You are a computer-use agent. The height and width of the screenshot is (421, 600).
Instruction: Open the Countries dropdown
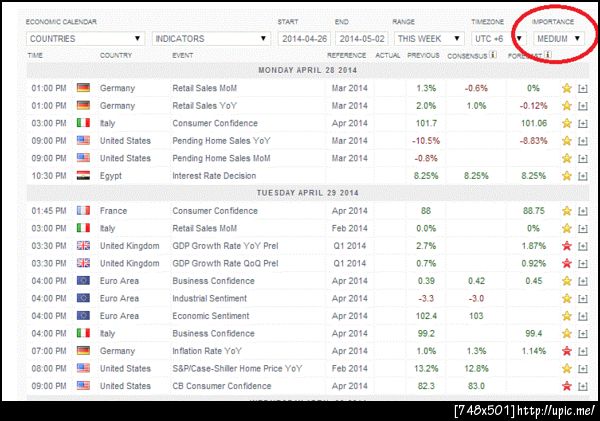[x=85, y=38]
